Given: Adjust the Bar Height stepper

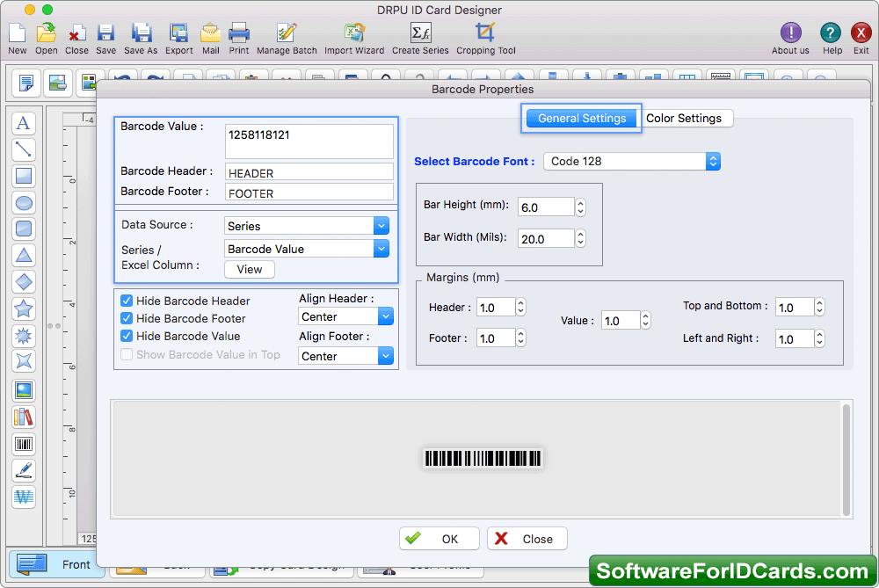Looking at the screenshot, I should pyautogui.click(x=581, y=207).
